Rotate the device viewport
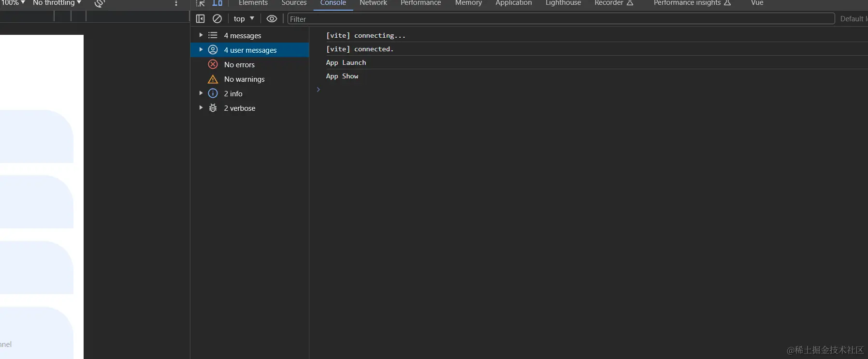Viewport: 868px width, 359px height. click(100, 3)
